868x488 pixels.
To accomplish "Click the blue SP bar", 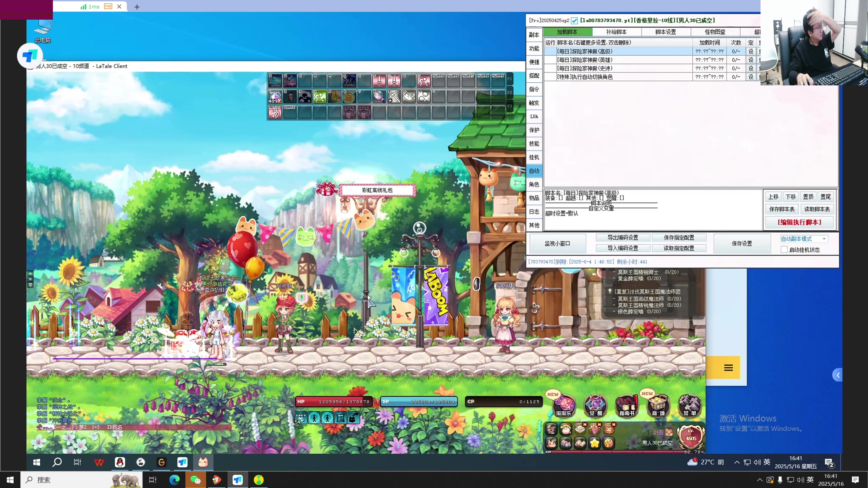I will pyautogui.click(x=419, y=402).
